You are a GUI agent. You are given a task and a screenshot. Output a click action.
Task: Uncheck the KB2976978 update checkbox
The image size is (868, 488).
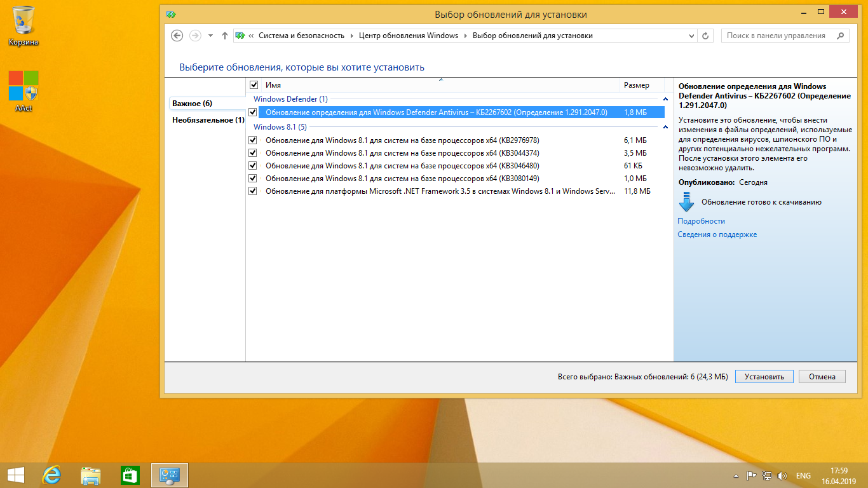click(254, 140)
